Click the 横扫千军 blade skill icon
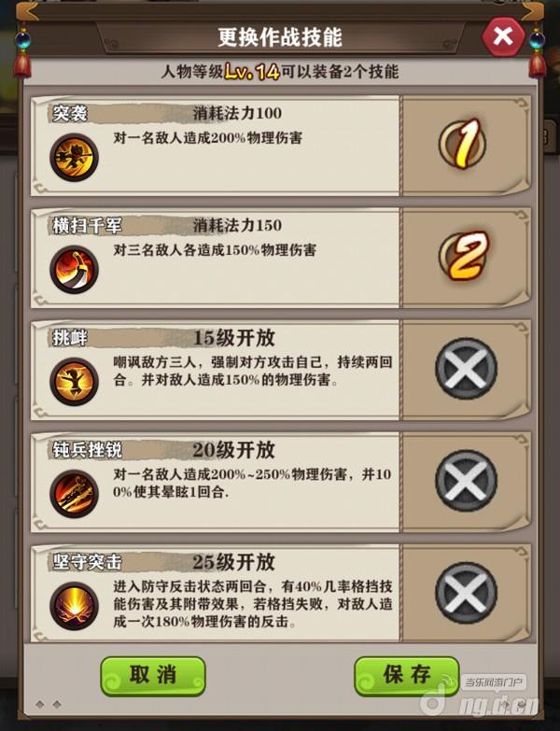 [74, 270]
